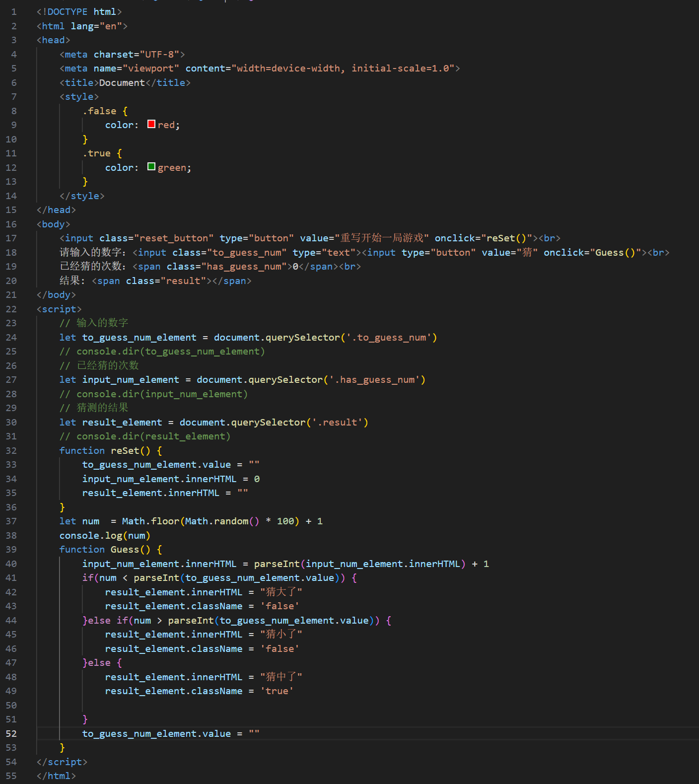Click 'input_num_element.innerHTML = 0' on line 34
Image resolution: width=699 pixels, height=784 pixels.
pos(171,479)
